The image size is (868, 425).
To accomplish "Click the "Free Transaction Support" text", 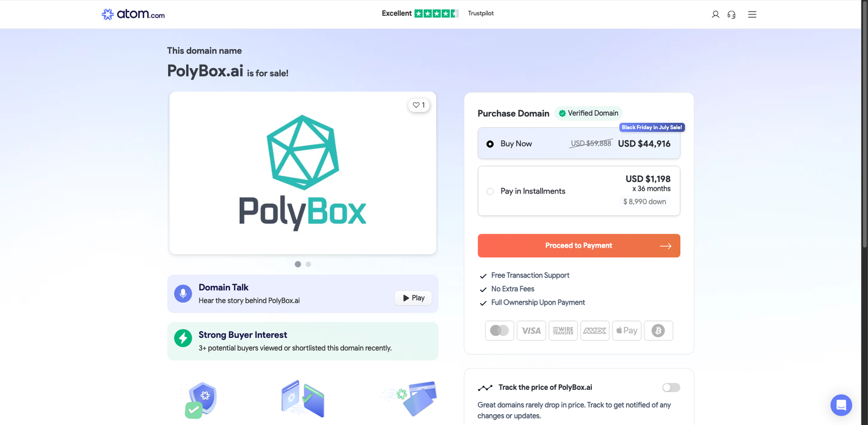I will click(x=530, y=275).
